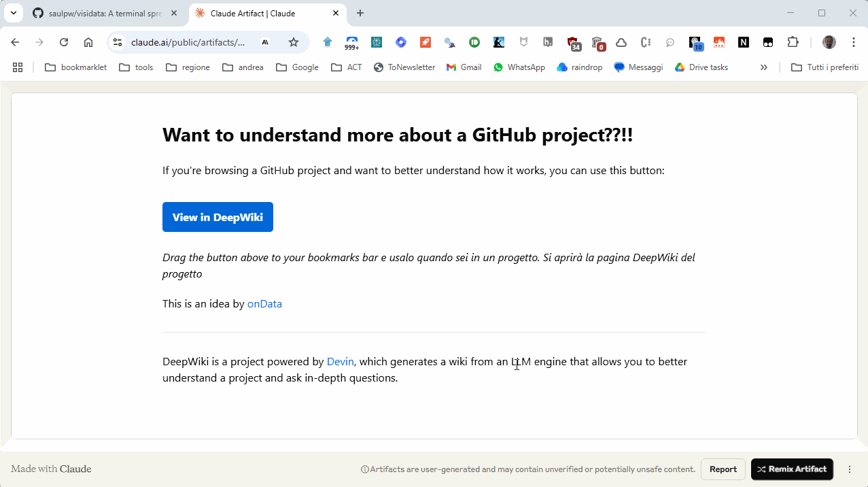The image size is (868, 487).
Task: Open a new browser tab
Action: pos(360,13)
